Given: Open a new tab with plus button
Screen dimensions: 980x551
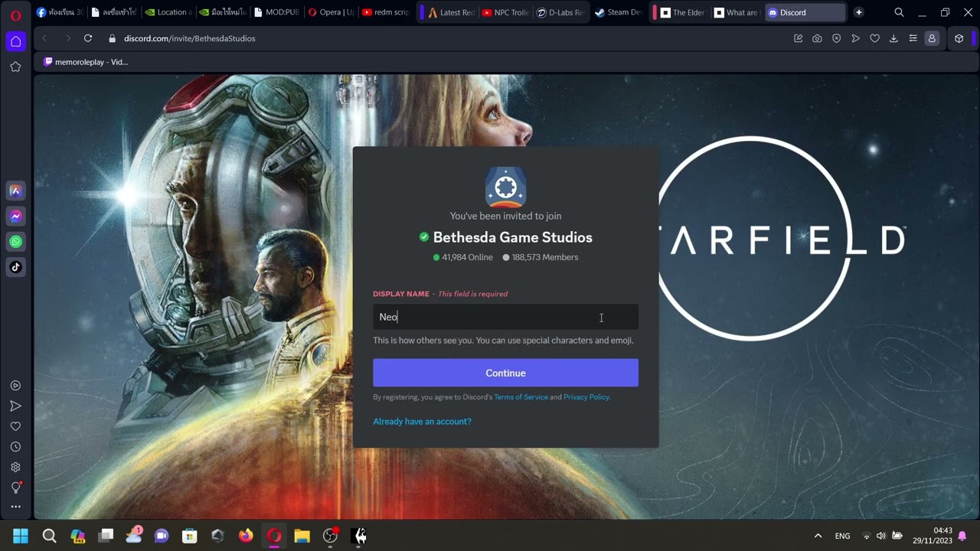Looking at the screenshot, I should click(x=858, y=12).
